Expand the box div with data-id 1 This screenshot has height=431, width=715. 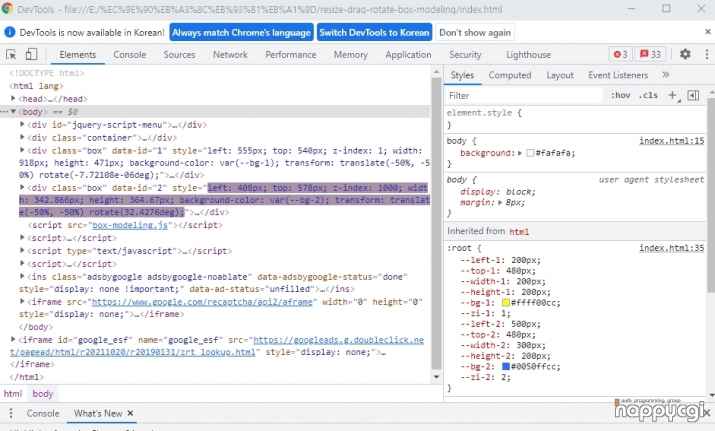(22, 150)
